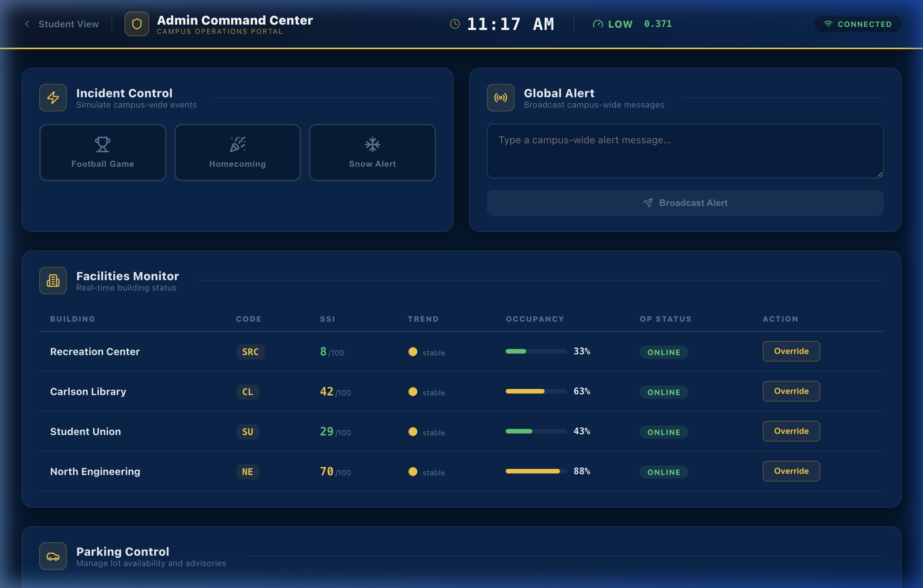Trigger the Football Game incident
Viewport: 923px width, 588px height.
coord(103,153)
